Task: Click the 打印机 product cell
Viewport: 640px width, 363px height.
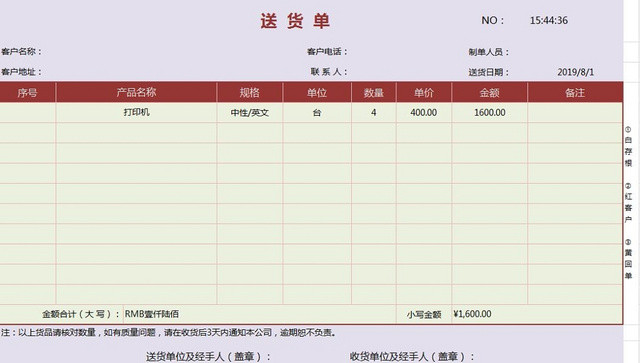Action: 136,112
